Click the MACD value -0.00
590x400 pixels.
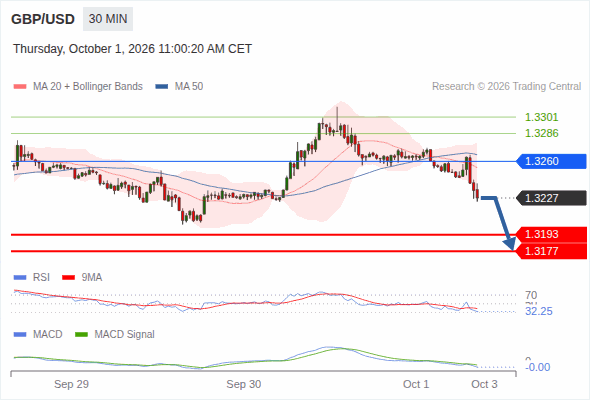[538, 367]
